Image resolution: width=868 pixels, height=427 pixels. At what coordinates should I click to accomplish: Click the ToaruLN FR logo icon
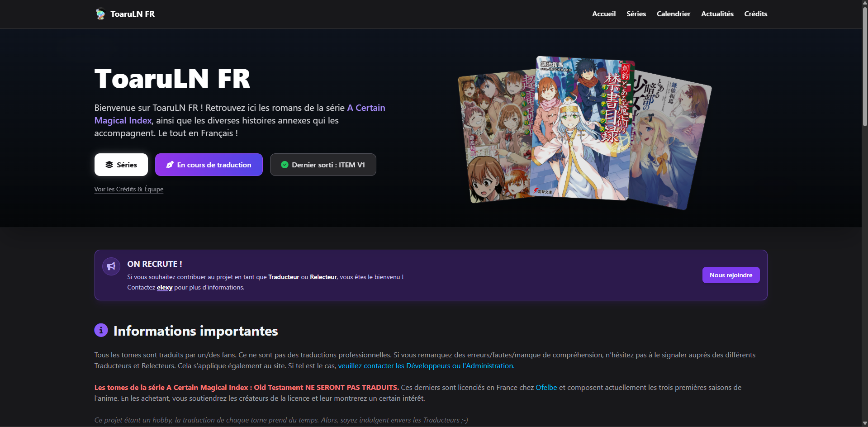[100, 14]
